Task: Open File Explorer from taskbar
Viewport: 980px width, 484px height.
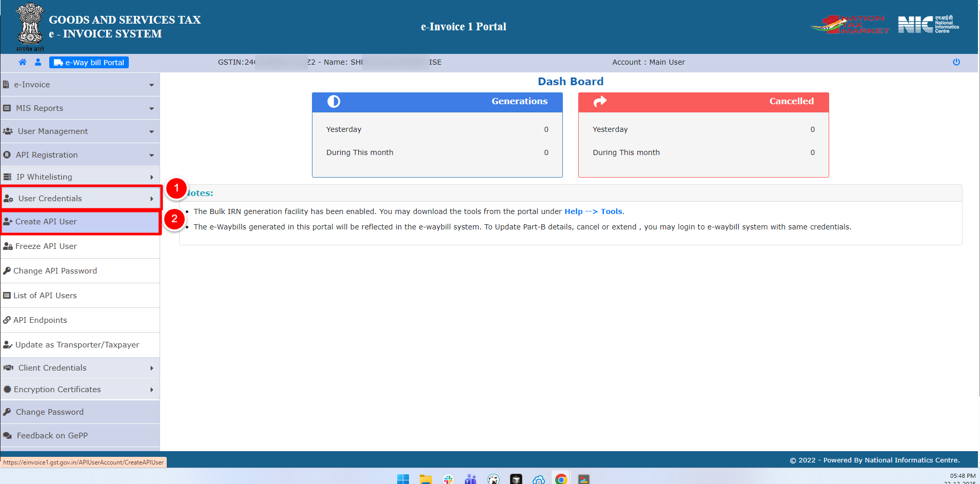Action: click(425, 479)
